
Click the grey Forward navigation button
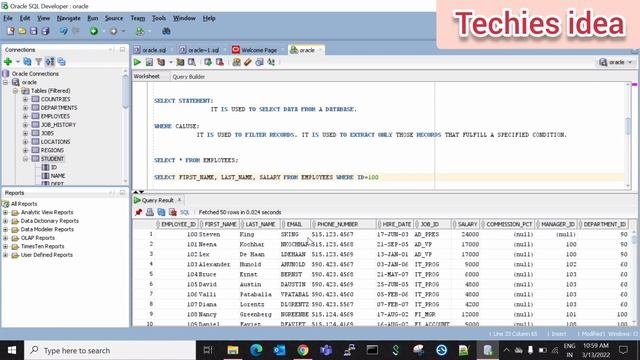point(113,31)
